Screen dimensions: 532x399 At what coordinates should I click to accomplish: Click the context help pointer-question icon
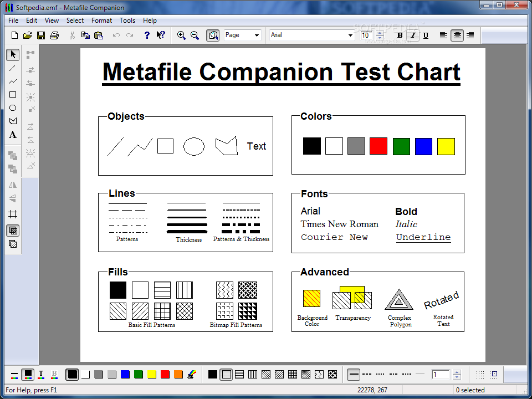(161, 35)
